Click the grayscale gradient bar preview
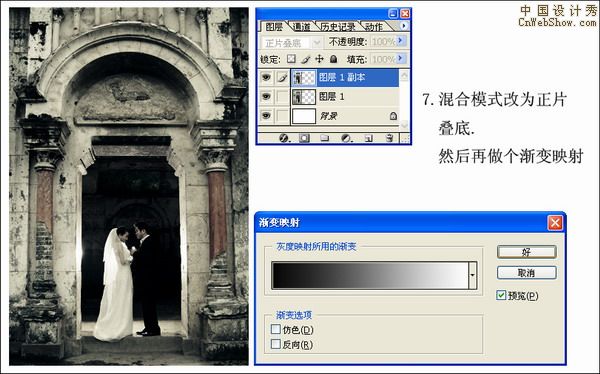 (x=370, y=275)
